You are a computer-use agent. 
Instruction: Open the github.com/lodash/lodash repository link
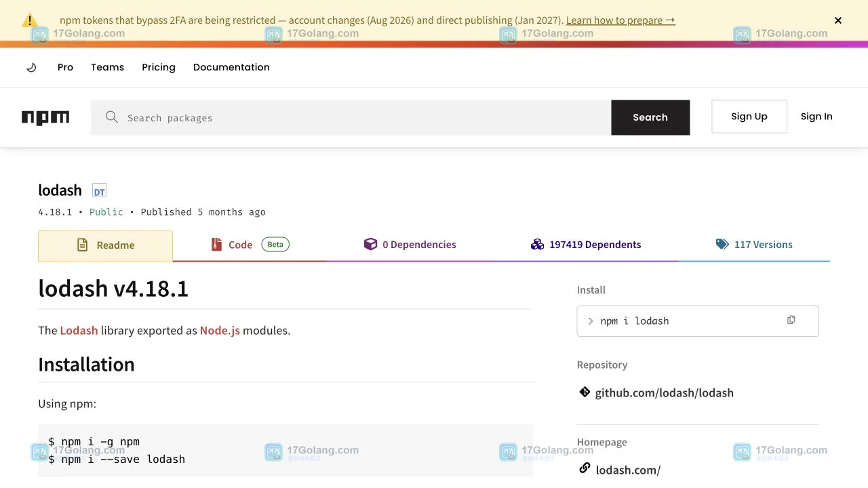[x=665, y=393]
